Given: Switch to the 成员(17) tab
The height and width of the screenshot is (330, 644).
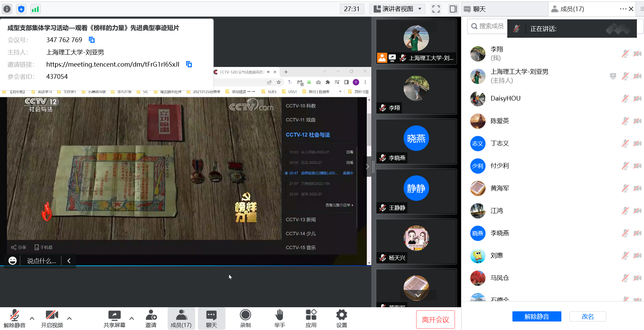Looking at the screenshot, I should [x=572, y=9].
